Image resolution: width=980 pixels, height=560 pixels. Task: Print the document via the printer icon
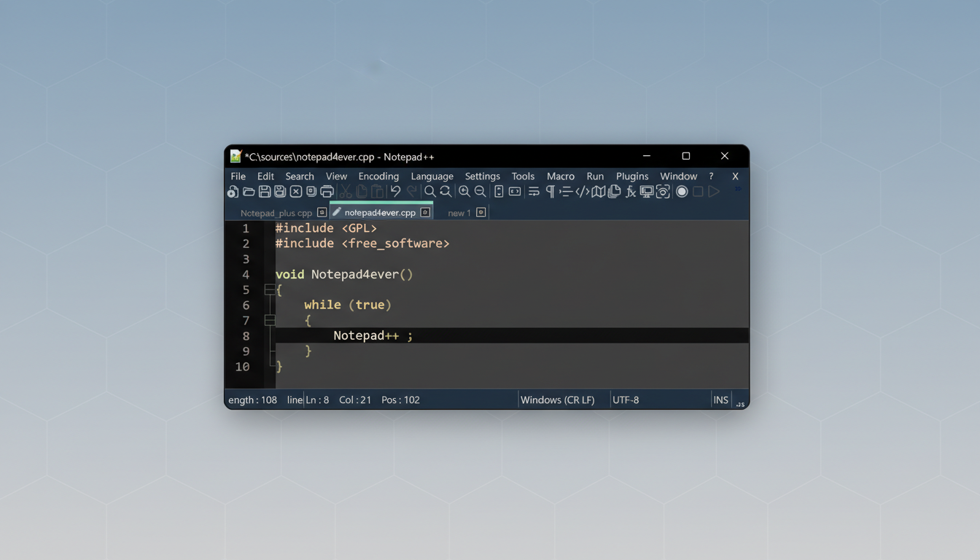click(x=327, y=191)
